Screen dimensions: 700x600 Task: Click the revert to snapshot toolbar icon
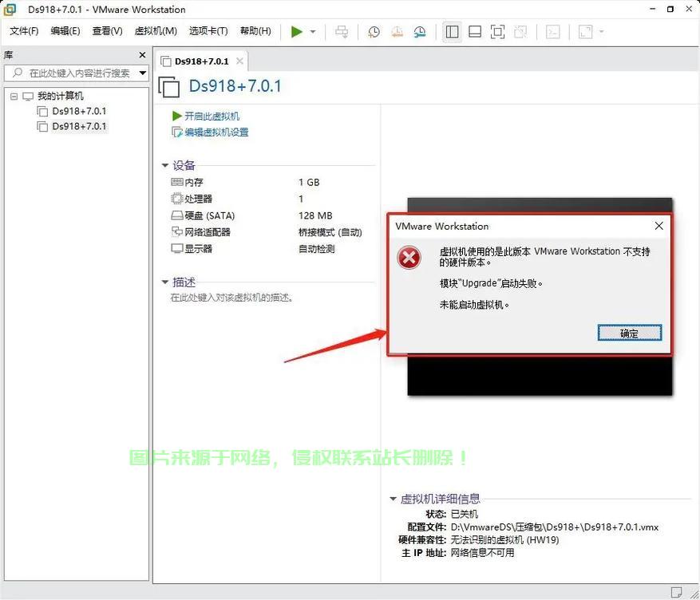pos(397,32)
